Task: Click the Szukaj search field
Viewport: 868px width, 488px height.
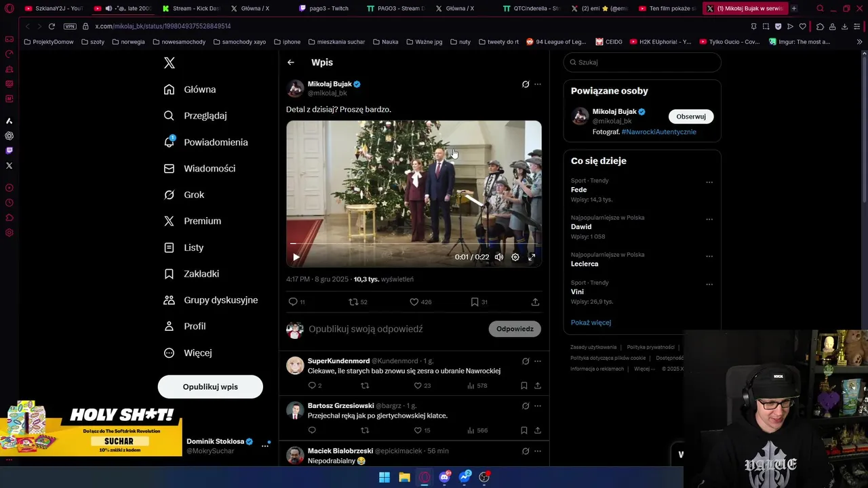Action: click(642, 62)
